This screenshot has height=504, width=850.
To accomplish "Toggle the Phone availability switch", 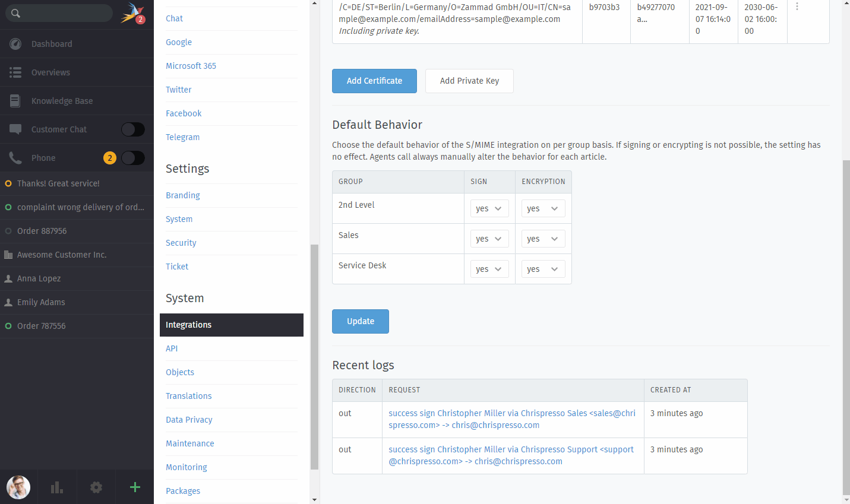I will (x=133, y=158).
